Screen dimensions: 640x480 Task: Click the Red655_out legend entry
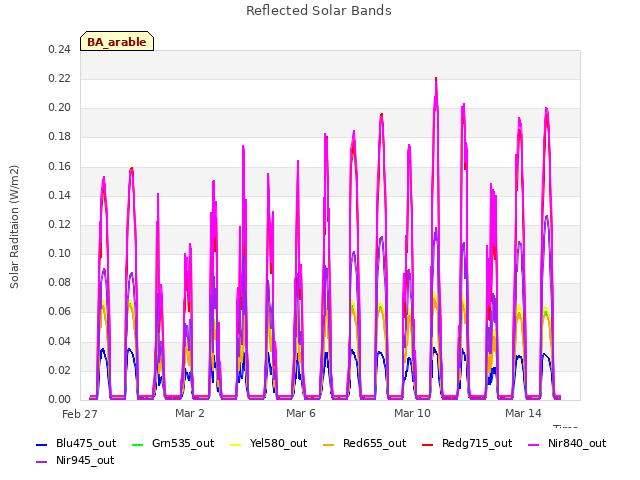(364, 443)
